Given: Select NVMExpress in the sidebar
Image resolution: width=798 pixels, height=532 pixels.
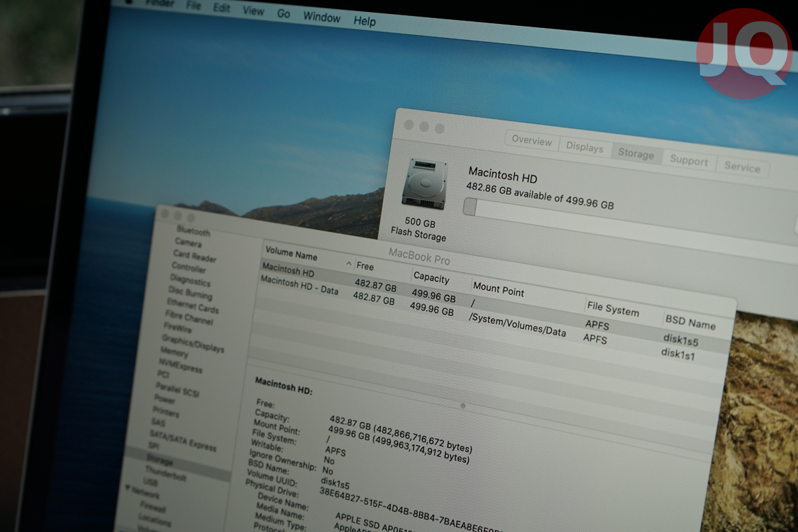Looking at the screenshot, I should [180, 366].
